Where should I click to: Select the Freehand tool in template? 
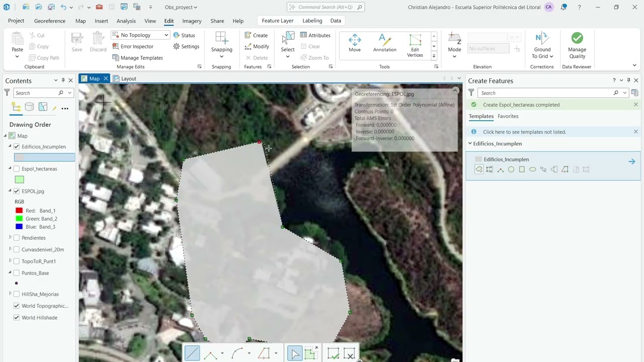(543, 169)
